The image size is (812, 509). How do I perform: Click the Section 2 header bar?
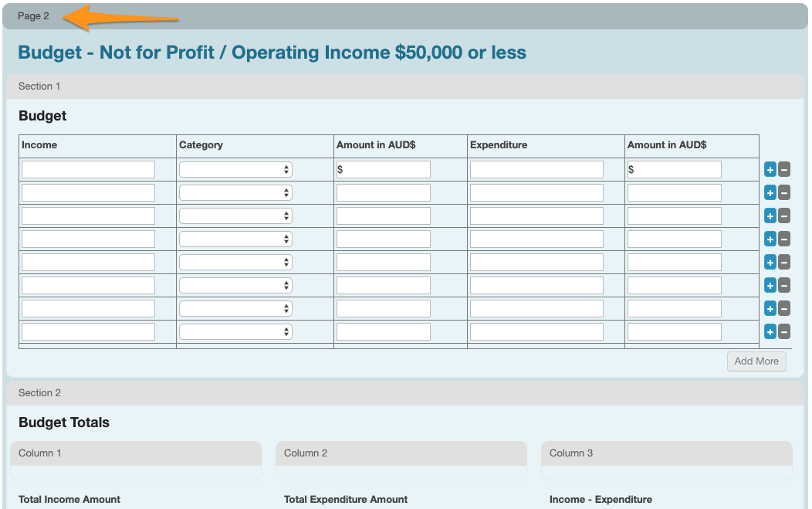pyautogui.click(x=405, y=393)
